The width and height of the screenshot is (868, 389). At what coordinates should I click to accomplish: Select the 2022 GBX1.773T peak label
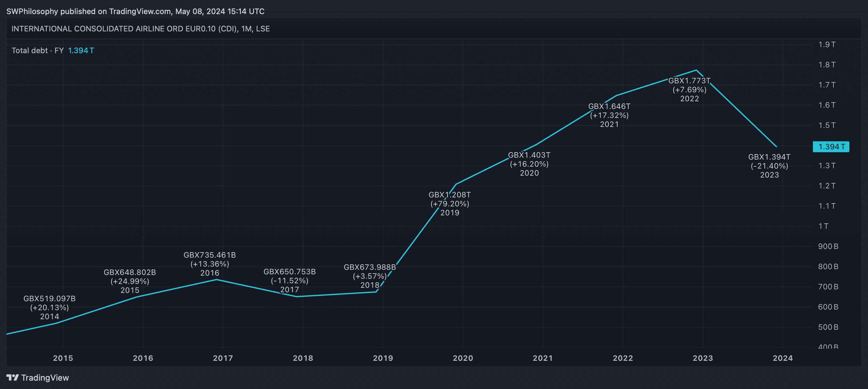(x=689, y=90)
